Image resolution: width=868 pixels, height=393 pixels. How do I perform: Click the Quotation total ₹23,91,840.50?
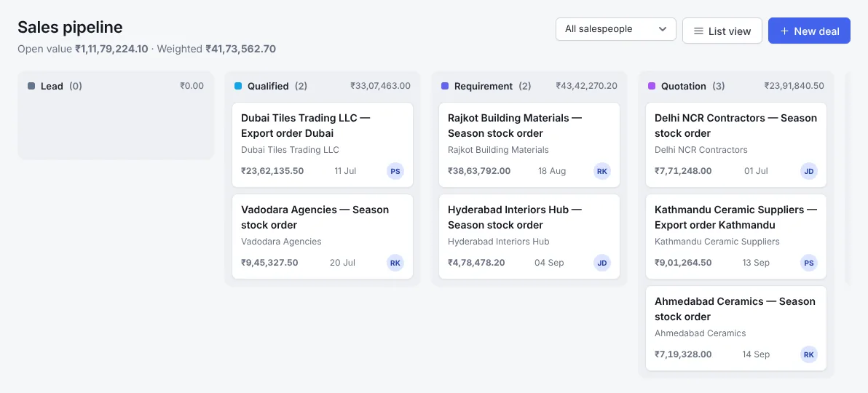coord(794,86)
